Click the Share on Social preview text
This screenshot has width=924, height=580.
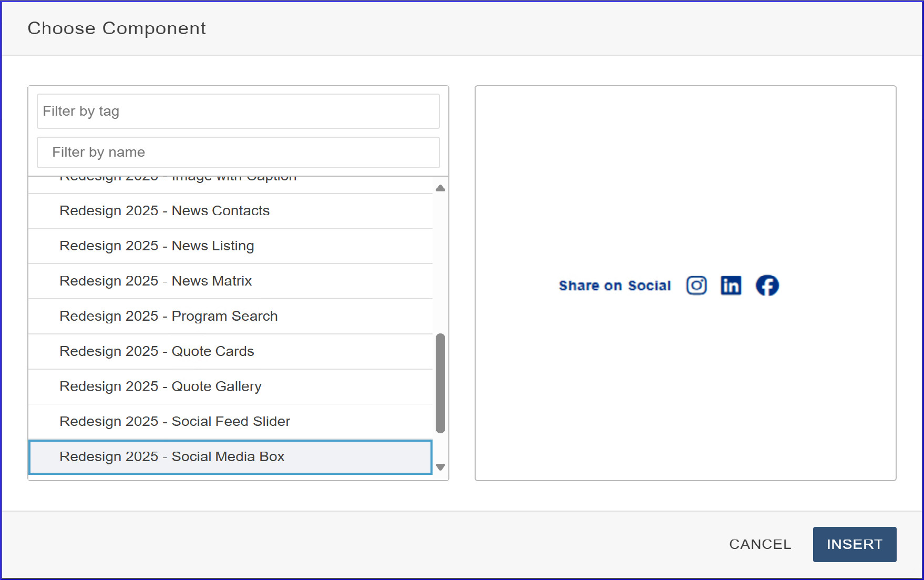(x=614, y=286)
